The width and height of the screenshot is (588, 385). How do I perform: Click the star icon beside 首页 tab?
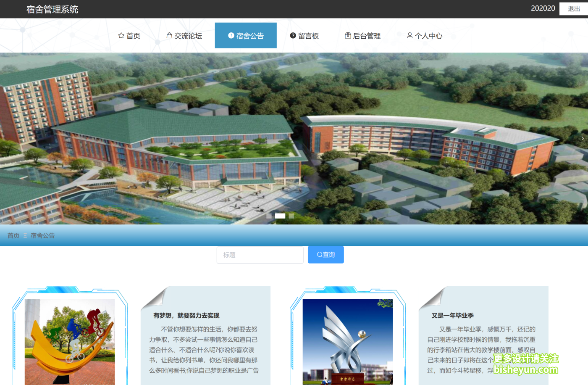120,35
